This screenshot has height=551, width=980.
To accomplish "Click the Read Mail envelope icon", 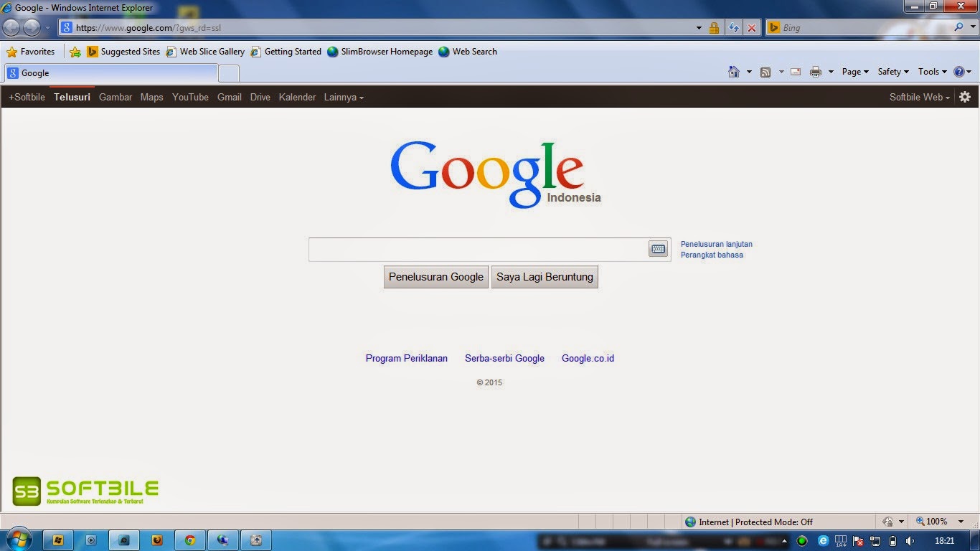I will pyautogui.click(x=796, y=72).
